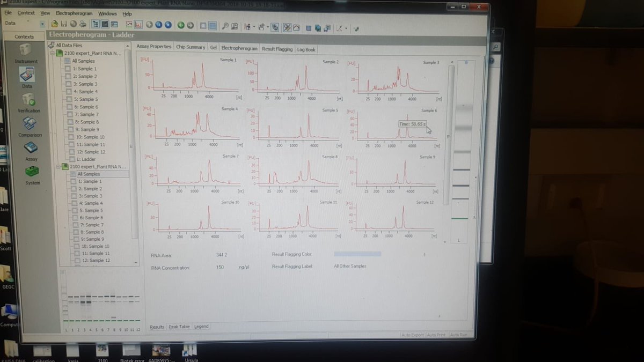Collapse the first 2100 expert_Plant RNA file node
644x362 pixels.
pyautogui.click(x=52, y=54)
